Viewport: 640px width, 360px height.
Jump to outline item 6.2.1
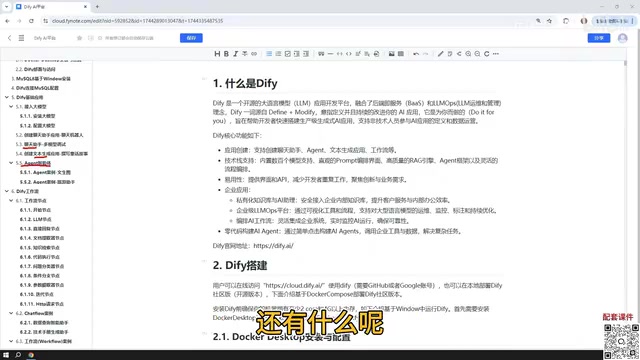click(x=44, y=322)
